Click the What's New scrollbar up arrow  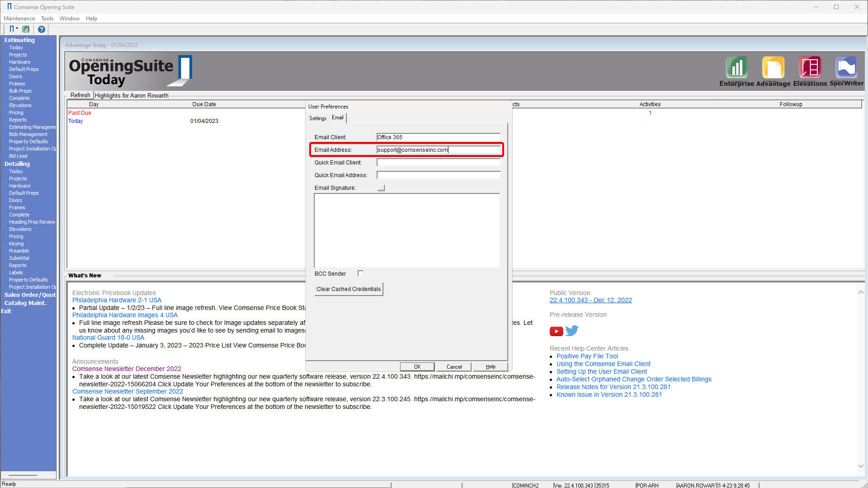(x=861, y=292)
